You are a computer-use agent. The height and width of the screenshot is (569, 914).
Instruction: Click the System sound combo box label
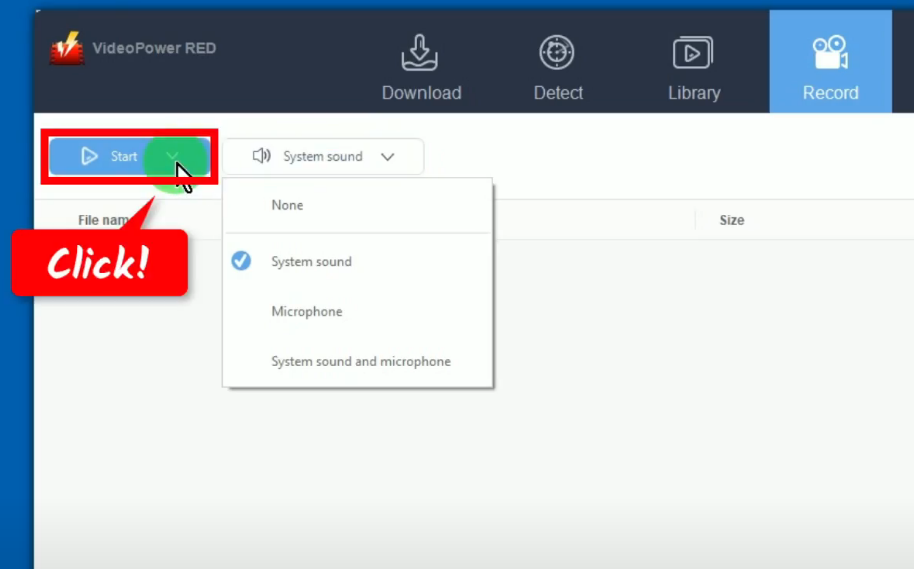(x=322, y=157)
